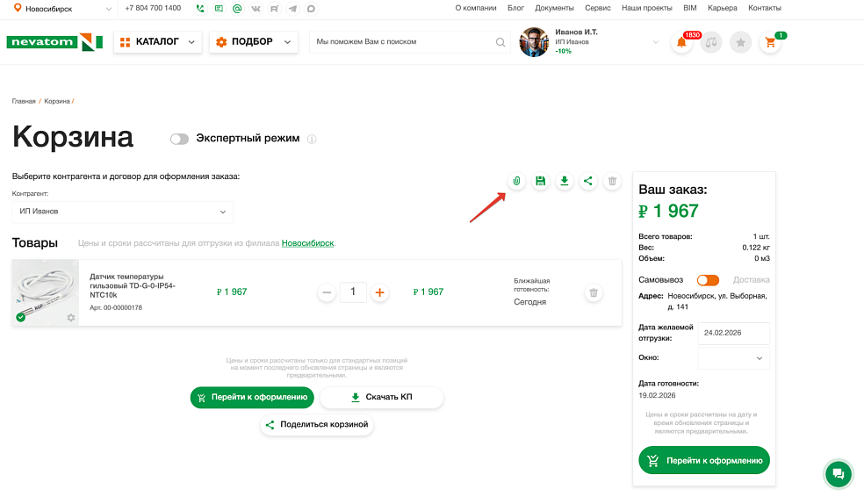Image resolution: width=864 pixels, height=504 pixels.
Task: Go to О компании page
Action: tap(476, 8)
